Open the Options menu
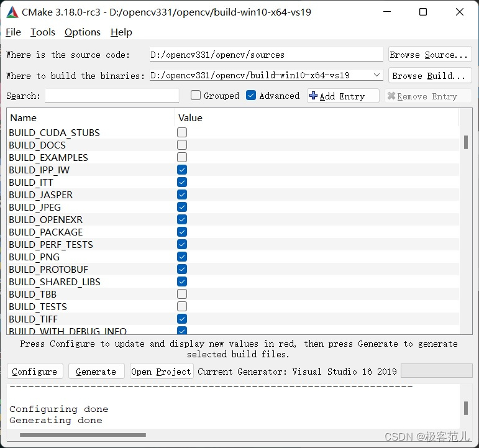 tap(83, 32)
